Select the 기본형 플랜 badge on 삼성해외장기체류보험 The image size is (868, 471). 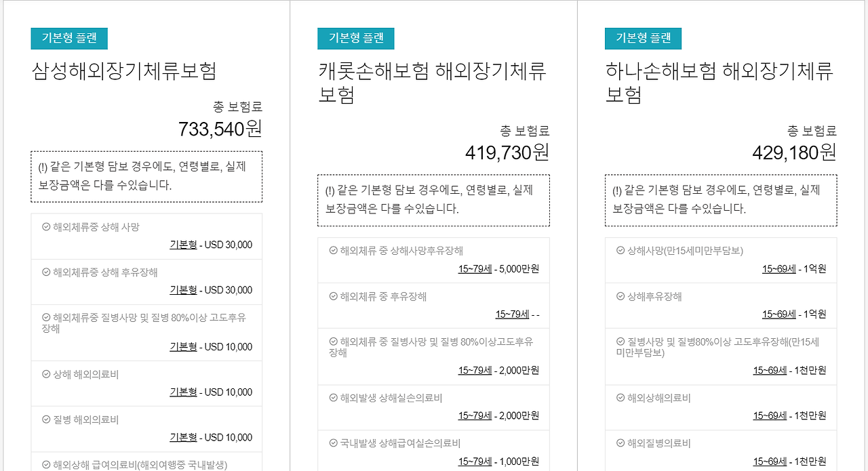point(70,39)
